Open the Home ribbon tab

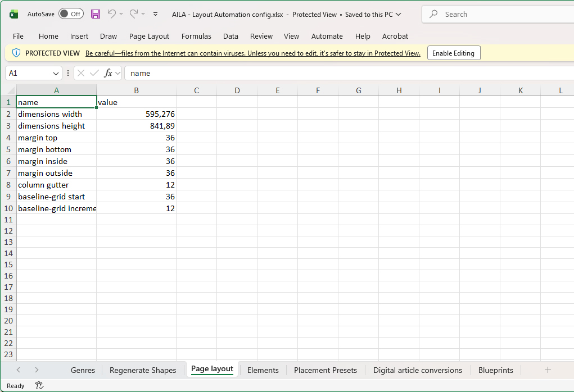(48, 36)
